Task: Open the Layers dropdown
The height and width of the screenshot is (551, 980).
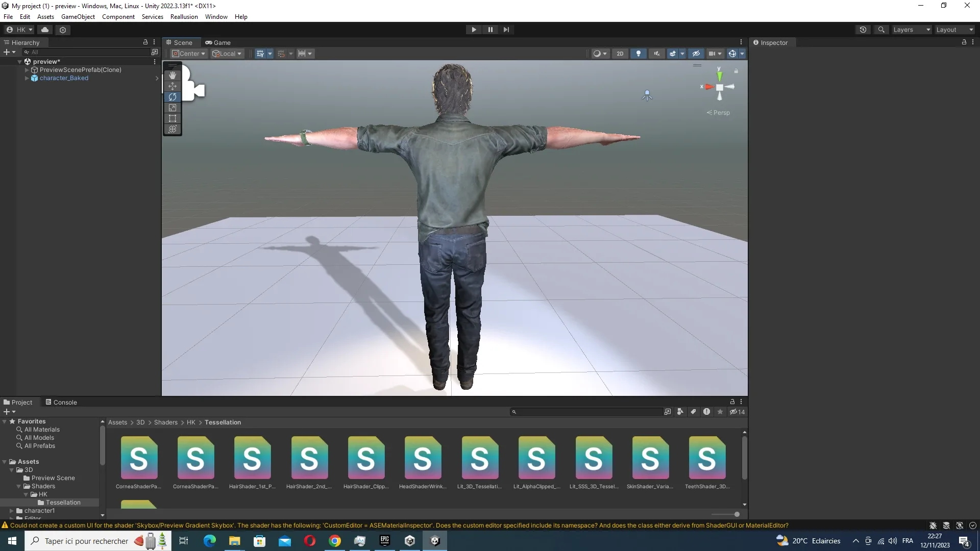Action: [x=912, y=30]
